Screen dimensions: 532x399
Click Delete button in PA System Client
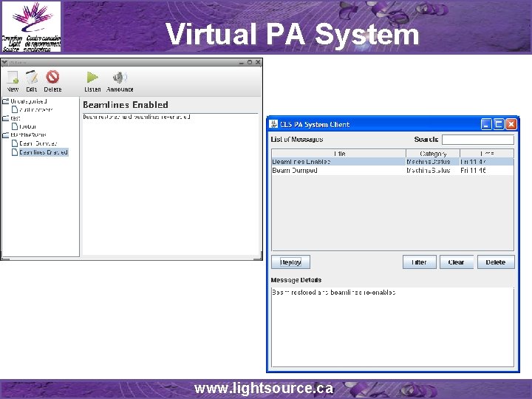pyautogui.click(x=496, y=262)
